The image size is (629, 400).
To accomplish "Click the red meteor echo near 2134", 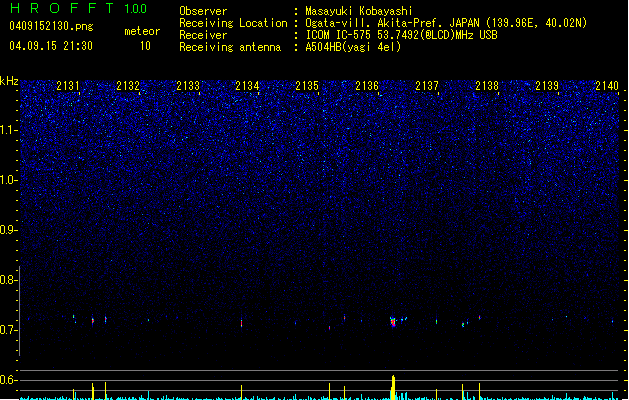I will coord(241,323).
